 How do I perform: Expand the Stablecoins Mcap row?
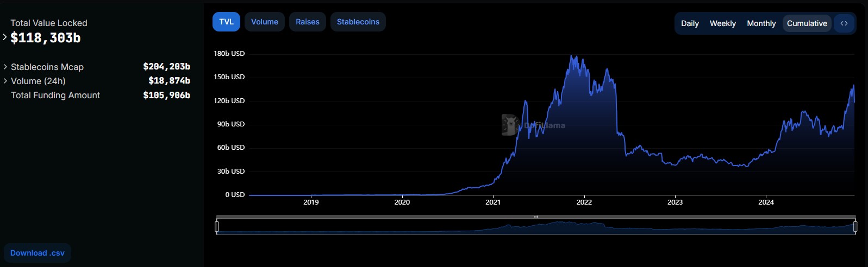(5, 67)
